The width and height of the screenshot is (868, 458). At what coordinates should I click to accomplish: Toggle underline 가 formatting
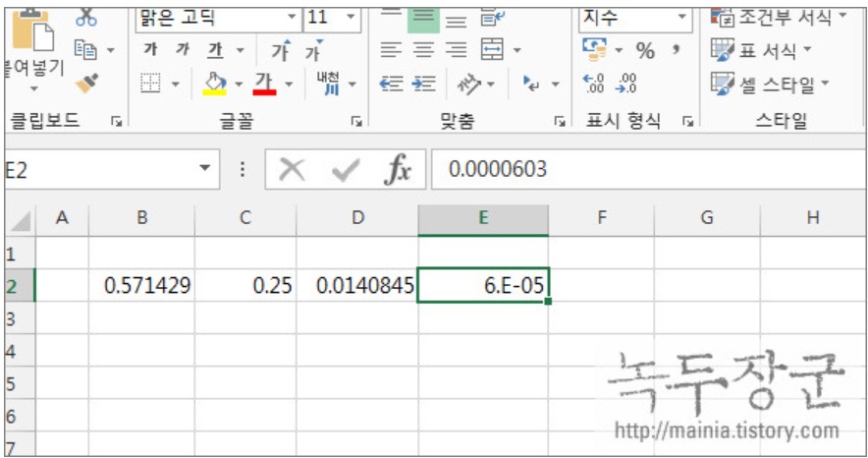click(x=215, y=50)
